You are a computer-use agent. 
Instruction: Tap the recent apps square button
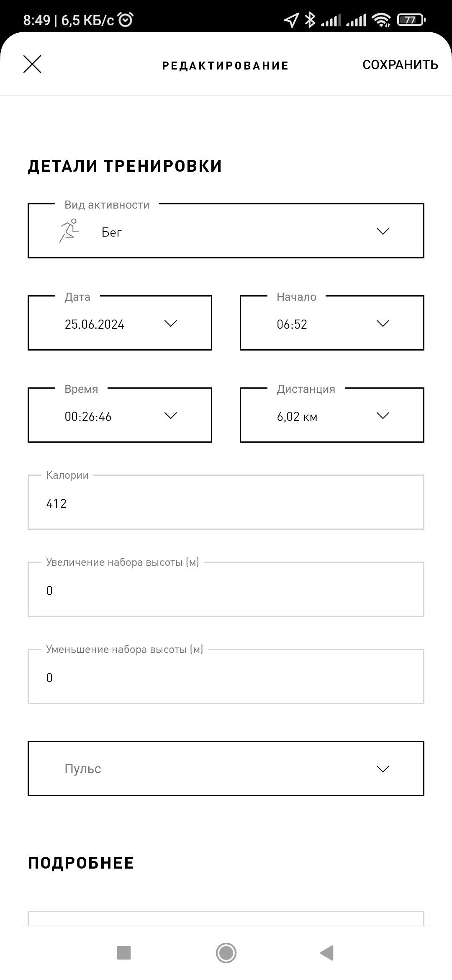coord(124,953)
